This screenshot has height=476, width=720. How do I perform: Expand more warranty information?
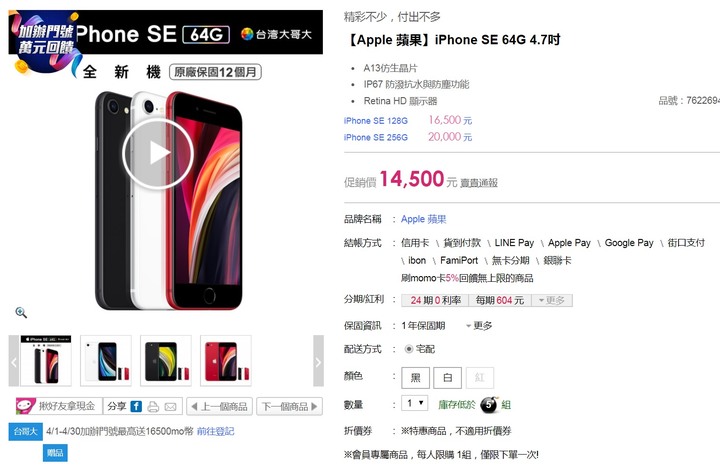coord(479,325)
